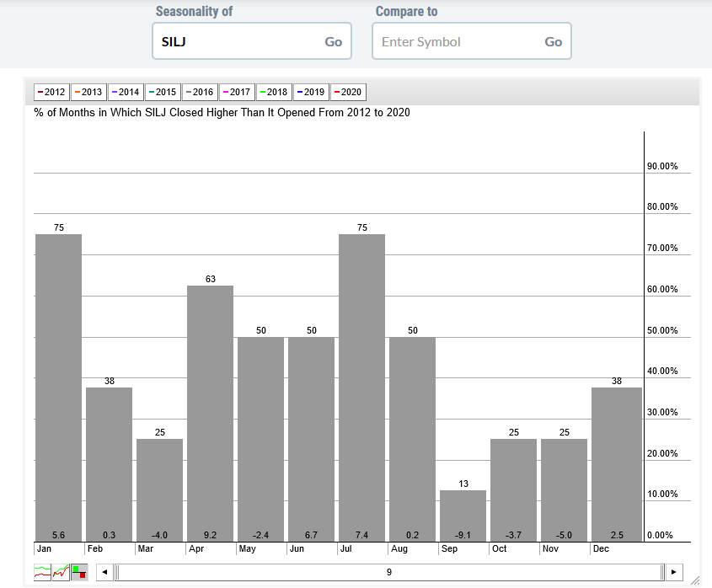The height and width of the screenshot is (588, 712).
Task: Select the histogram bar chart view icon
Action: coord(79,572)
